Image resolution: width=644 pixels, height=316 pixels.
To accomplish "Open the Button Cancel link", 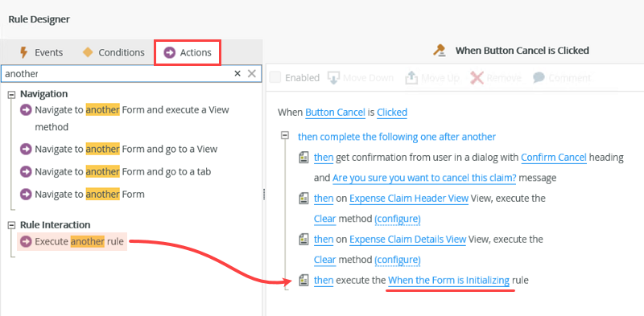I will [336, 113].
